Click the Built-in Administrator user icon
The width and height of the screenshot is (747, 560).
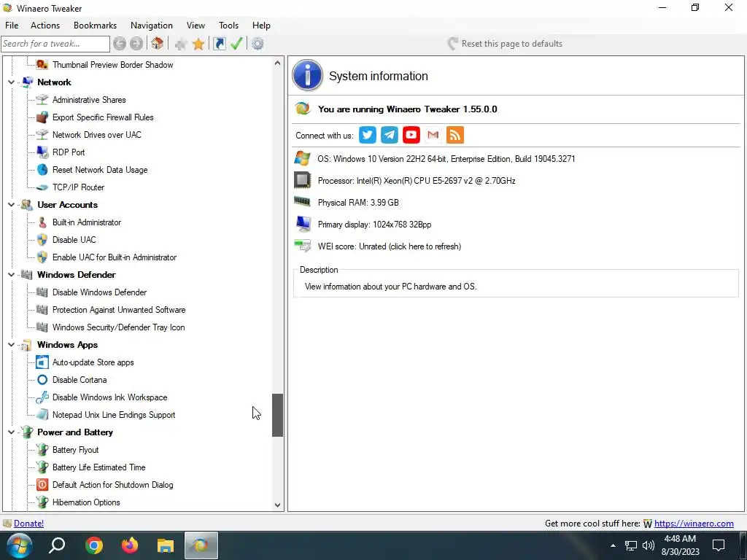tap(42, 222)
